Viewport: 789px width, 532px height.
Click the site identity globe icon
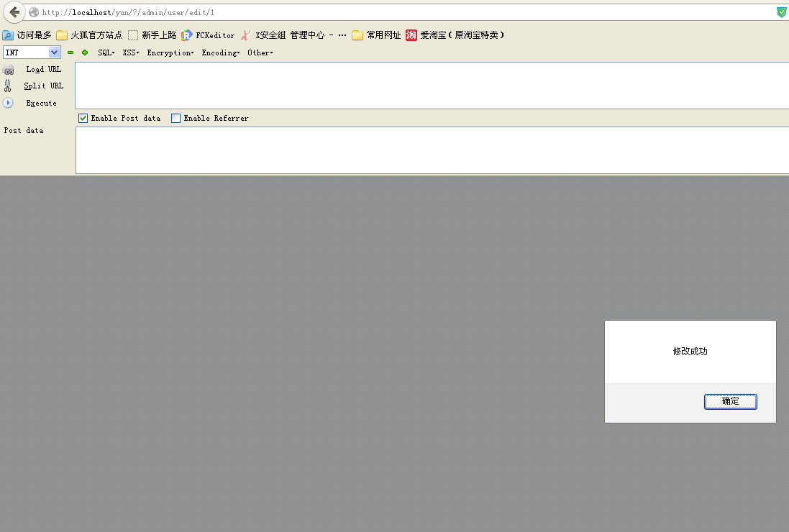34,12
